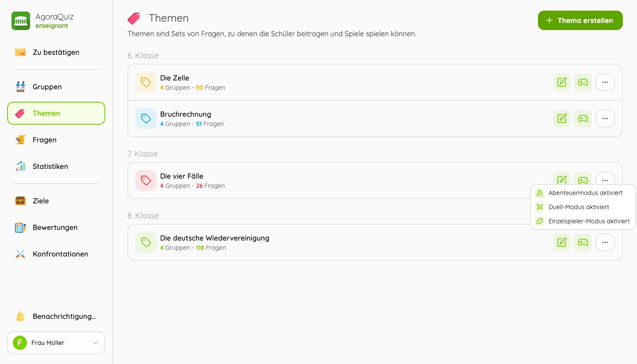Edit Die deutsche Wiedervereinigung theme
This screenshot has width=637, height=364.
(x=562, y=242)
